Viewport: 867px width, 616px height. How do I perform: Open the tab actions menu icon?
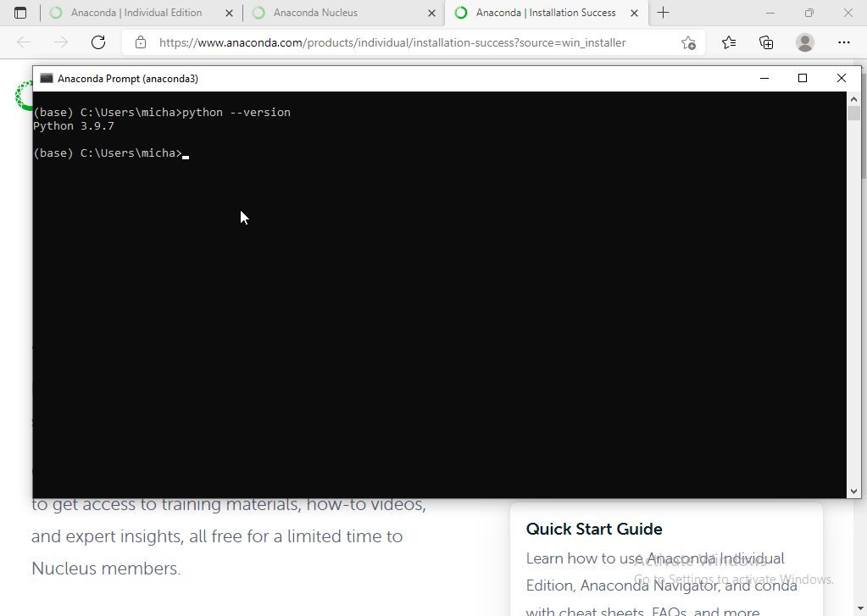point(19,13)
